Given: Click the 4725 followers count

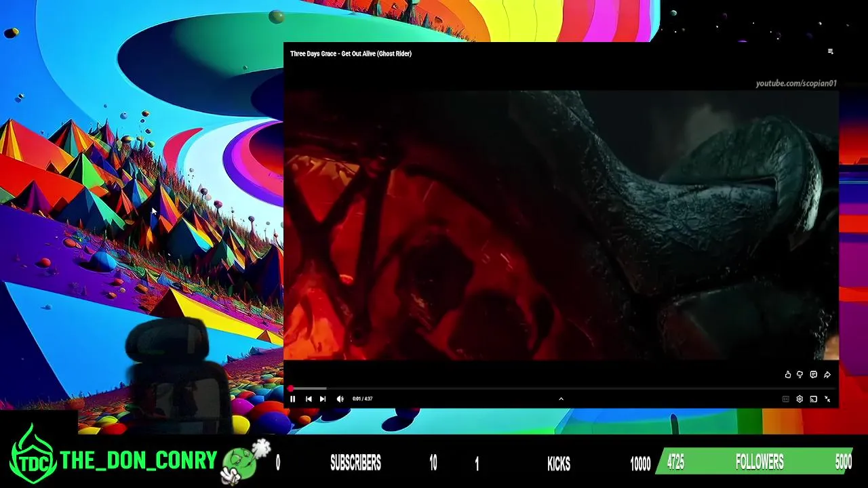Looking at the screenshot, I should pos(675,463).
